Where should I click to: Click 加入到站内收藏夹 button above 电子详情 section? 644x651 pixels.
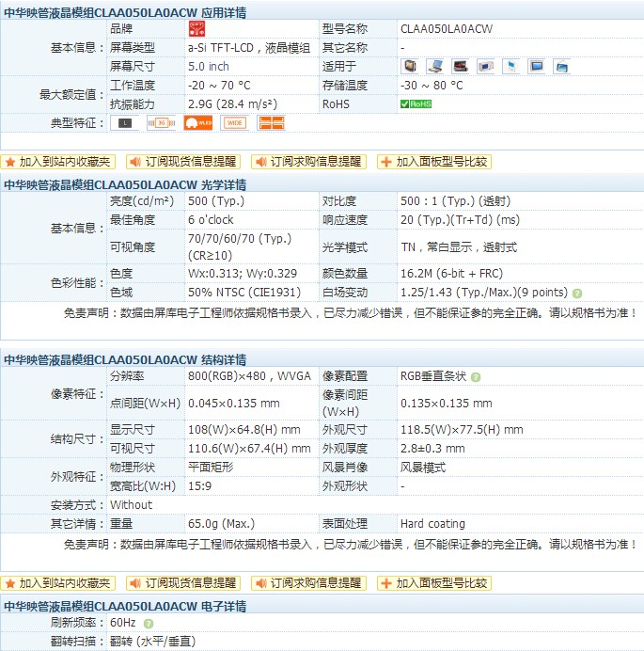(x=57, y=583)
